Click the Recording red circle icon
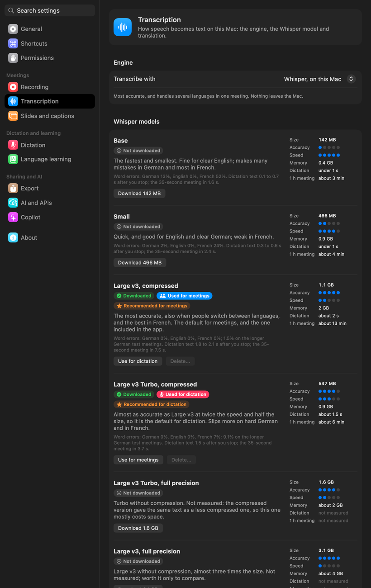This screenshot has width=371, height=588. pos(13,87)
